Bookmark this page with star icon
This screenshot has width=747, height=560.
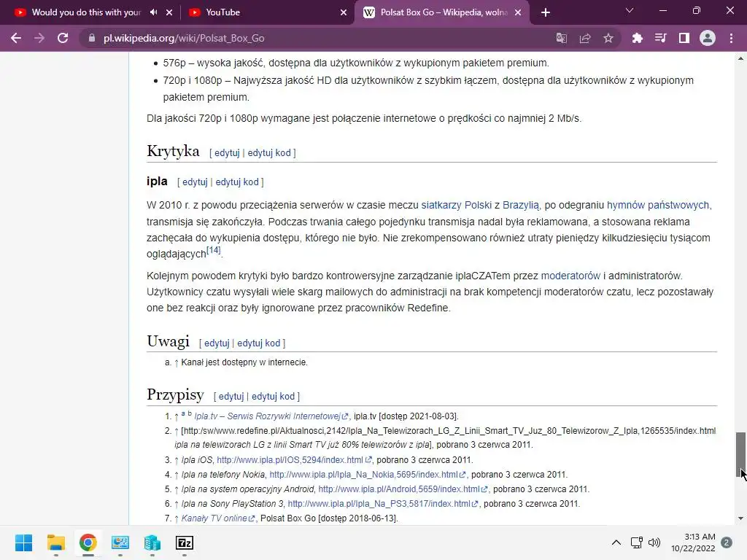coord(608,38)
